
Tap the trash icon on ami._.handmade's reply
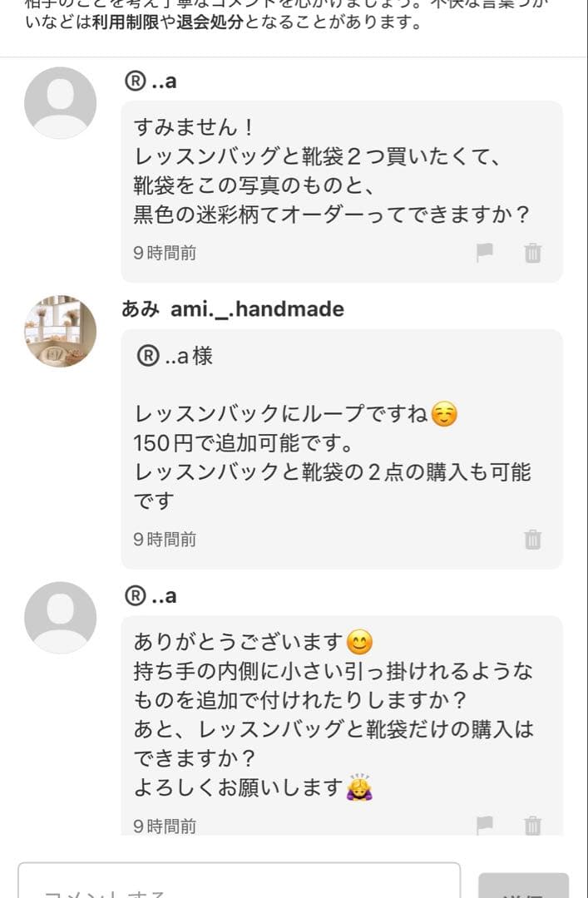coord(532,539)
